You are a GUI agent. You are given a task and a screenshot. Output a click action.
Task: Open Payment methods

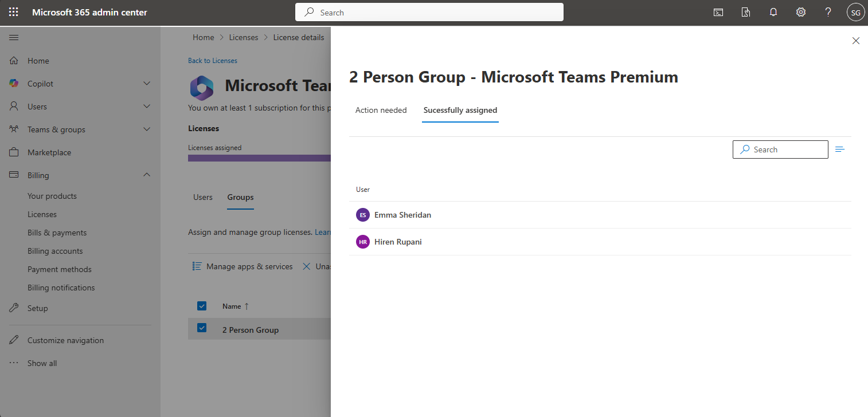click(60, 269)
